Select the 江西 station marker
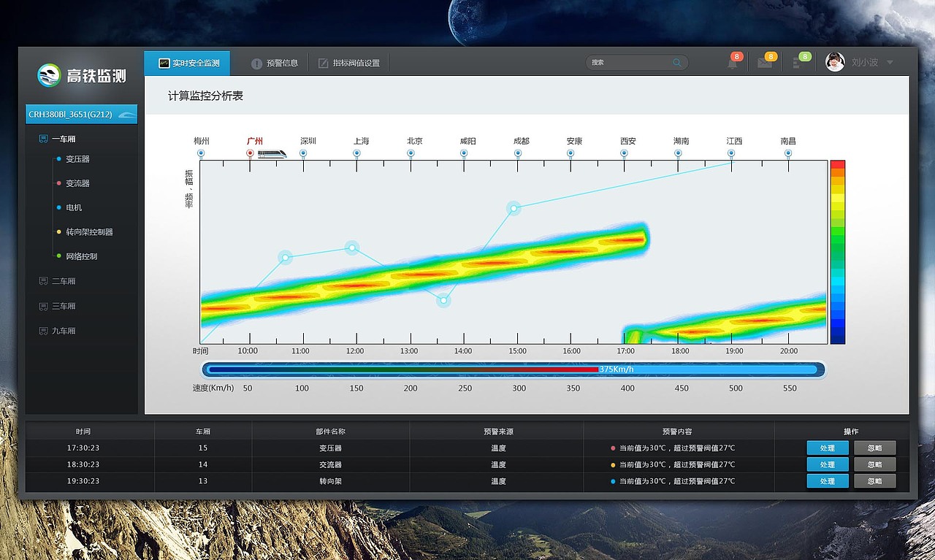Viewport: 935px width, 560px height. pos(731,153)
